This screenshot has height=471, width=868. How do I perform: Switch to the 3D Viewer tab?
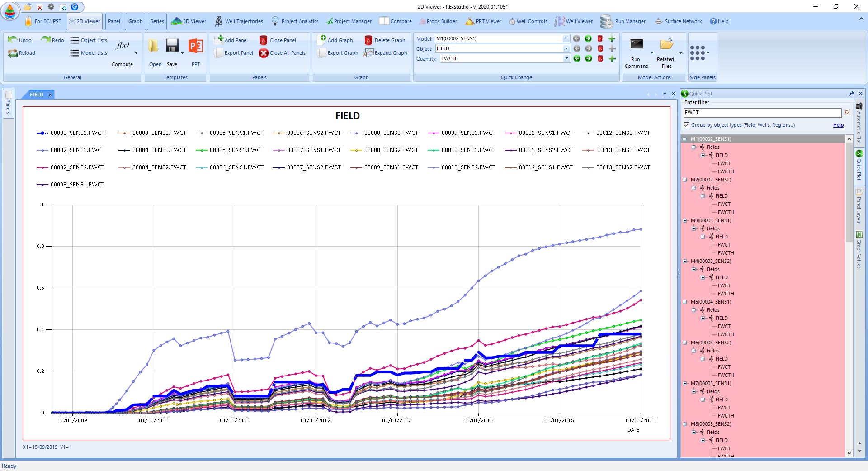point(189,21)
